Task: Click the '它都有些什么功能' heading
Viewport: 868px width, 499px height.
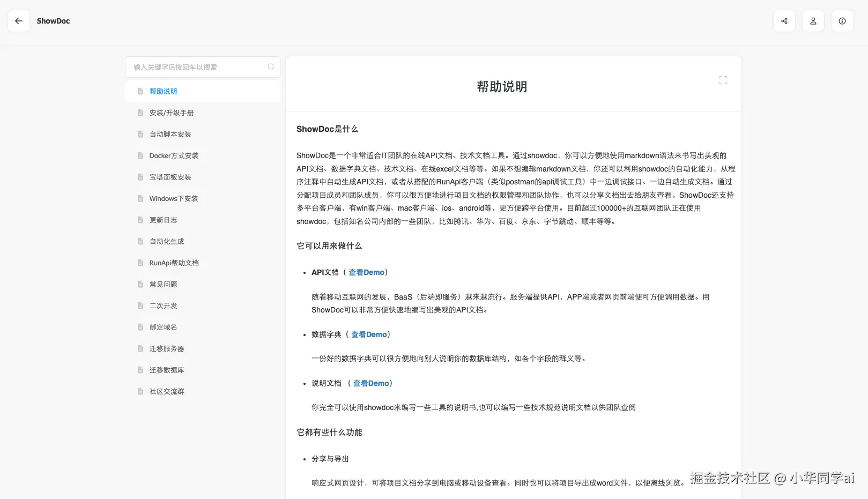Action: tap(329, 433)
